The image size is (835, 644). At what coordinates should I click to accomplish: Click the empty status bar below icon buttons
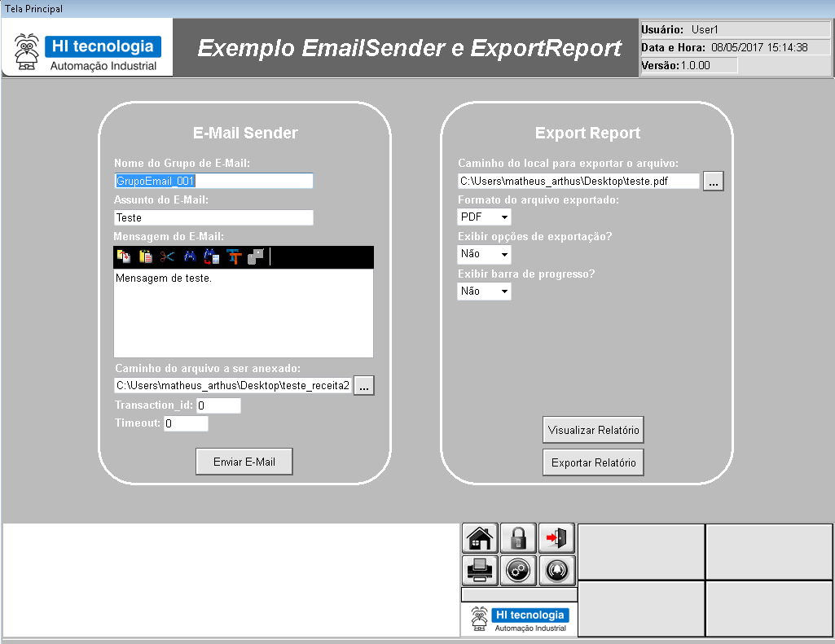coord(519,594)
